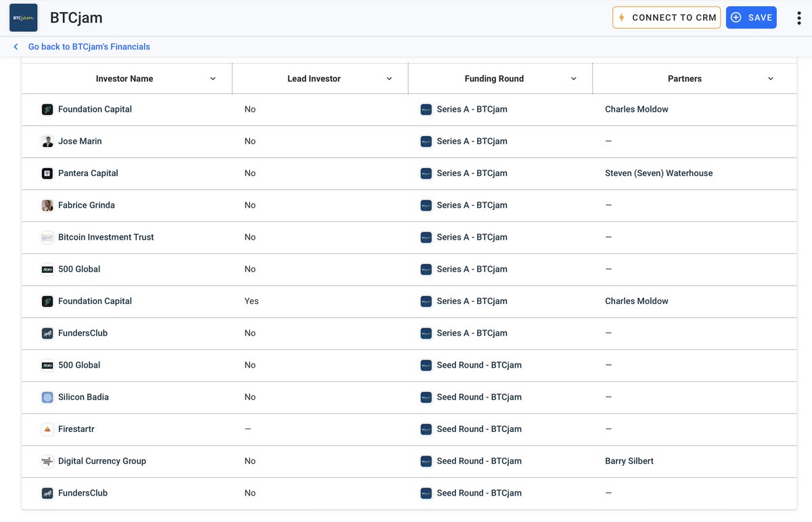Click the funding round icon in Pantera Capital row
Image resolution: width=812 pixels, height=522 pixels.
point(426,173)
